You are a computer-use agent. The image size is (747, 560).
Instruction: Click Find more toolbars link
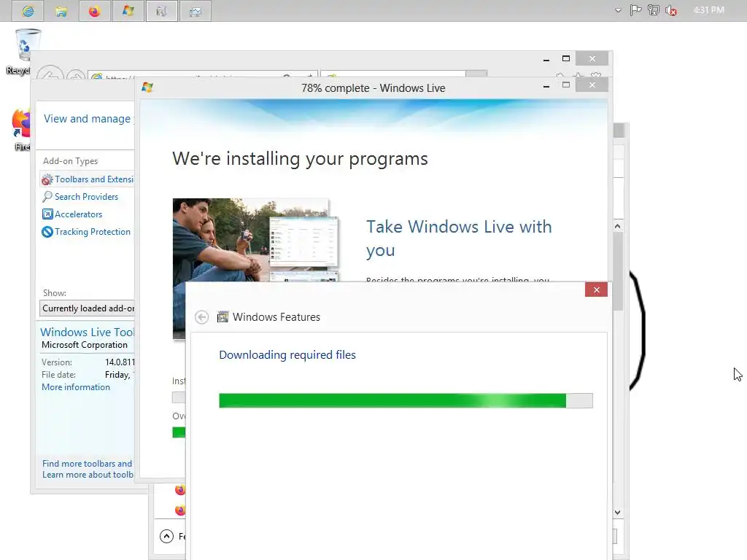tap(88, 463)
